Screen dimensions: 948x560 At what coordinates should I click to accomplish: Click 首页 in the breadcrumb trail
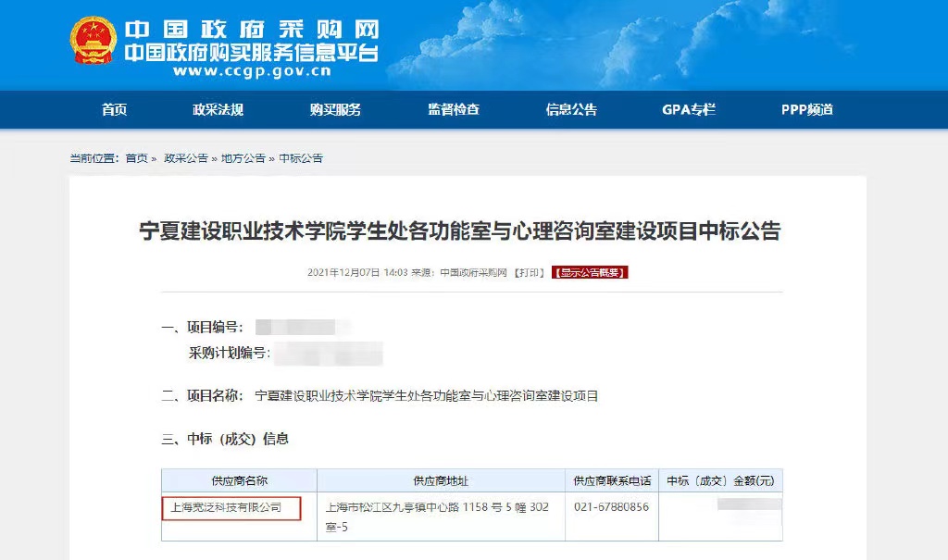point(137,158)
